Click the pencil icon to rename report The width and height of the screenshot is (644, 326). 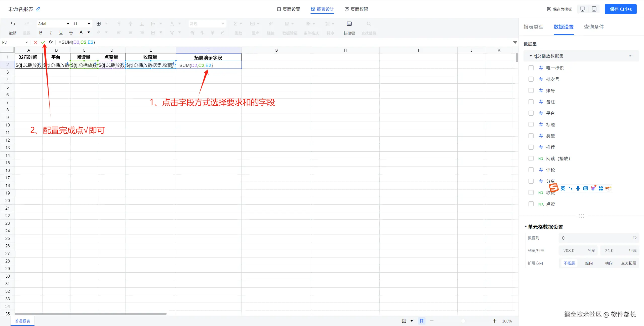(38, 9)
